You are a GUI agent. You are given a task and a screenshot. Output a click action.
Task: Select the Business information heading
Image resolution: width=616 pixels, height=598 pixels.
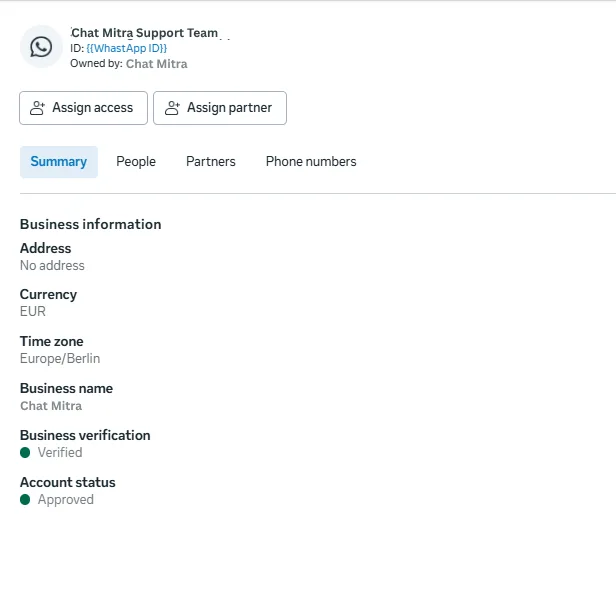(x=91, y=224)
